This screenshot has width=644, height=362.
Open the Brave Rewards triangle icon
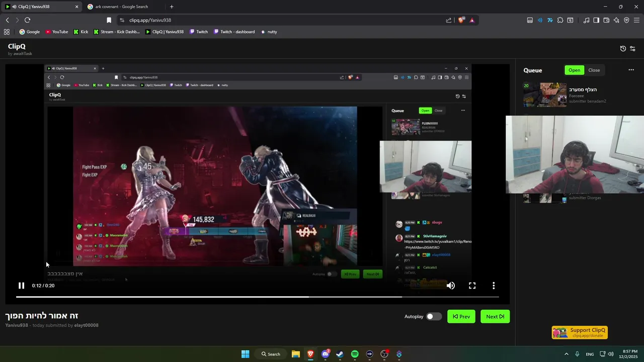click(x=472, y=20)
